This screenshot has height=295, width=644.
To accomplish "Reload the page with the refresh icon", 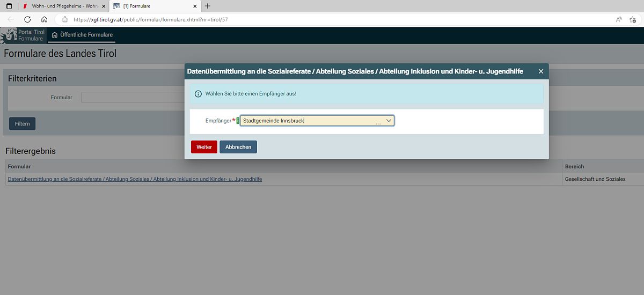I will [x=27, y=19].
